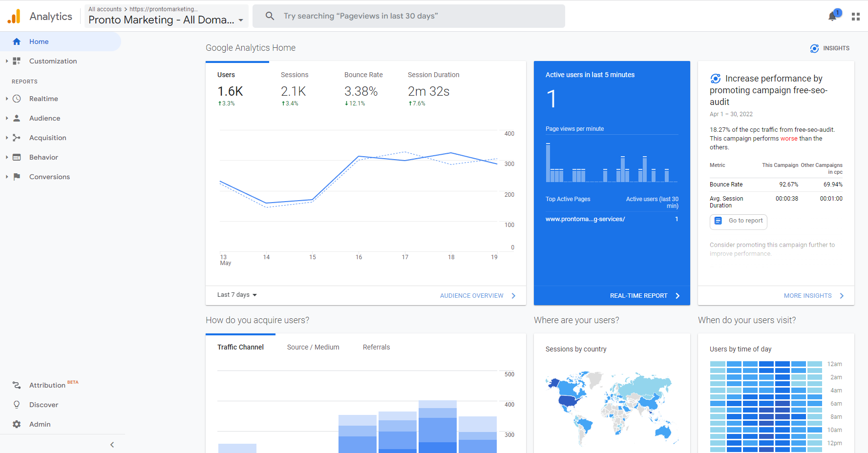Open the Pronto Marketing account selector
The width and height of the screenshot is (868, 453).
[166, 16]
